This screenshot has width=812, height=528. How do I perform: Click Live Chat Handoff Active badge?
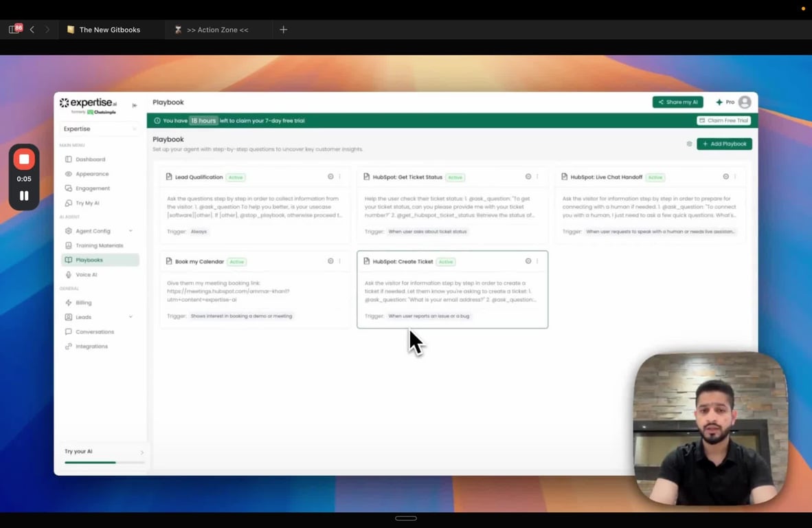pos(655,177)
